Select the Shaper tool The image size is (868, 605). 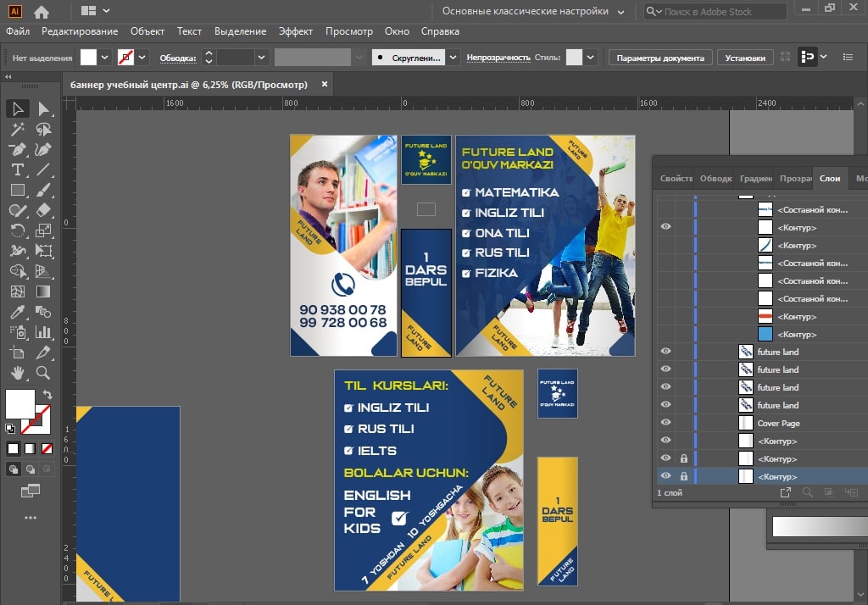coord(17,210)
